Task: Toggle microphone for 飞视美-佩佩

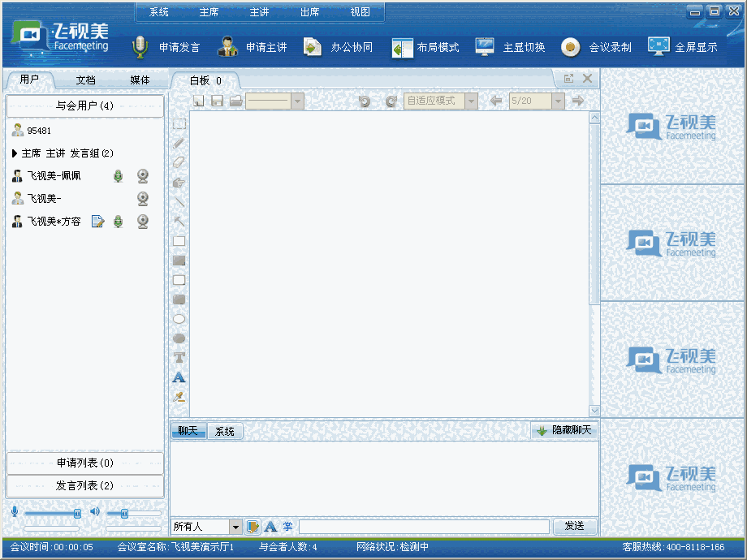Action: click(x=119, y=176)
